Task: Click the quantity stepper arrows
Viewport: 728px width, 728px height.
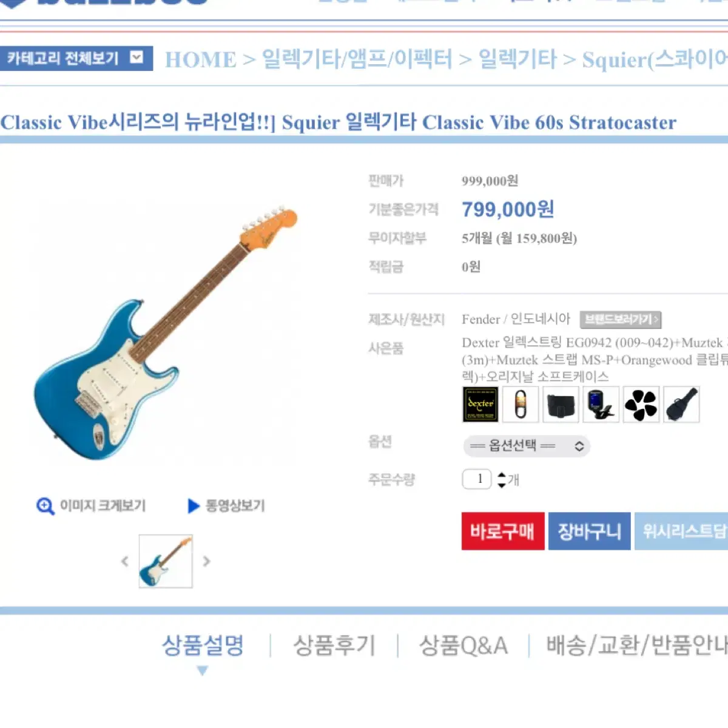Action: coord(501,480)
